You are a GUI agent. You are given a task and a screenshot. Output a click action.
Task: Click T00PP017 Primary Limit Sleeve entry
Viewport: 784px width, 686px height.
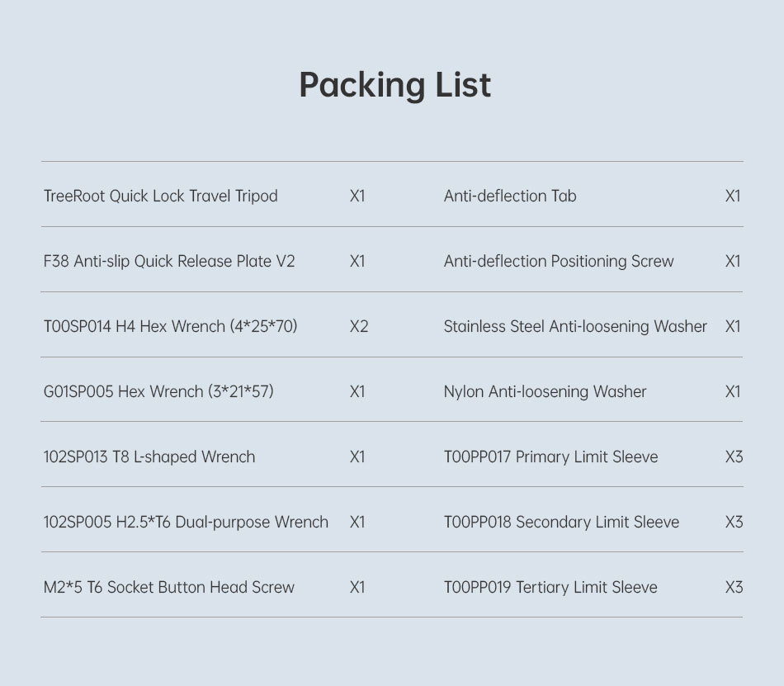[550, 457]
